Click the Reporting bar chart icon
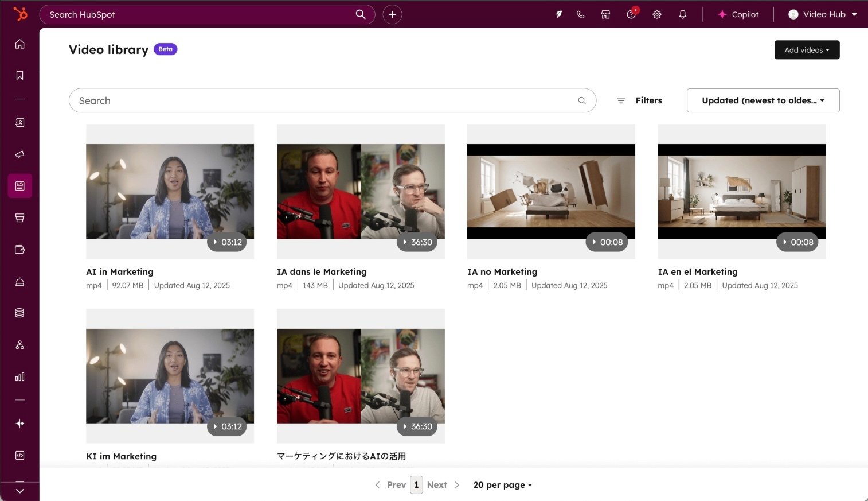Screen dimensions: 868x501 pyautogui.click(x=19, y=377)
